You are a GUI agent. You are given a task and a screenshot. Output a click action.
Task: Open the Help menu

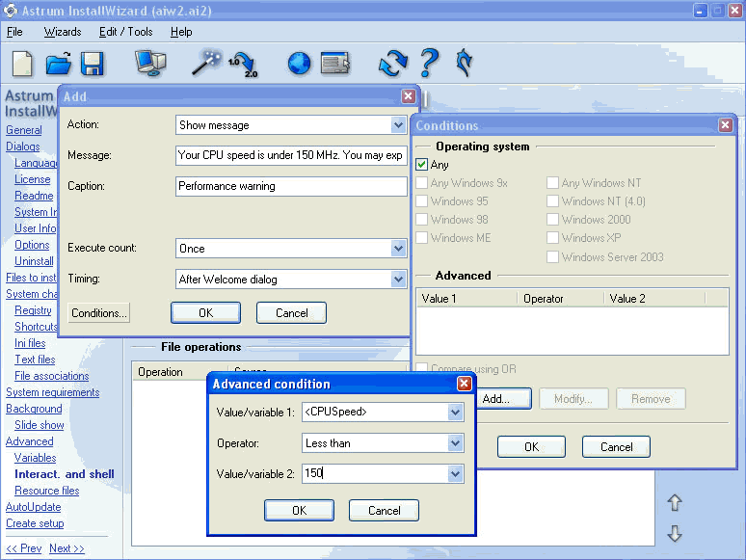pos(181,32)
